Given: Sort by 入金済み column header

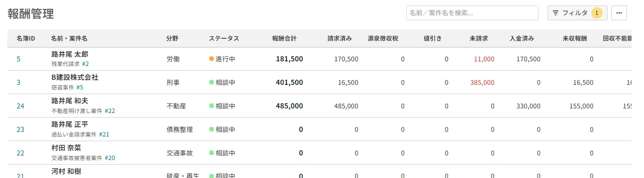Looking at the screenshot, I should [x=522, y=38].
